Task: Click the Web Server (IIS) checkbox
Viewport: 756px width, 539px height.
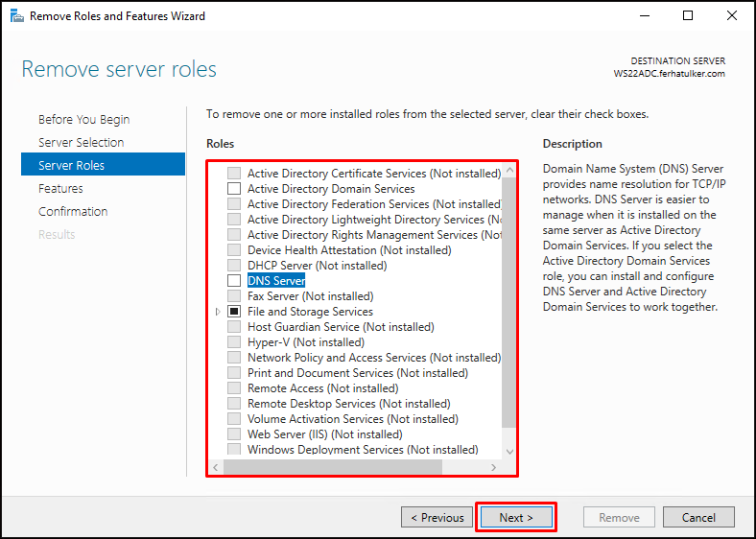Action: coord(234,434)
